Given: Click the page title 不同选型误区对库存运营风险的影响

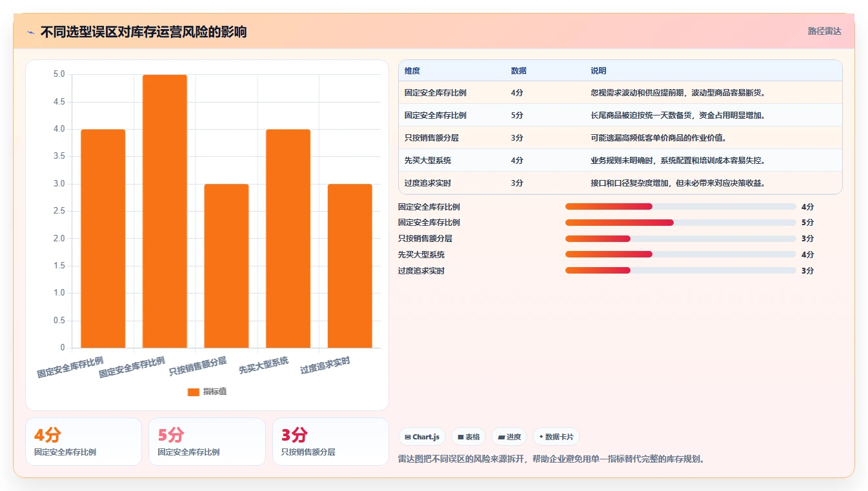Looking at the screenshot, I should coord(143,32).
